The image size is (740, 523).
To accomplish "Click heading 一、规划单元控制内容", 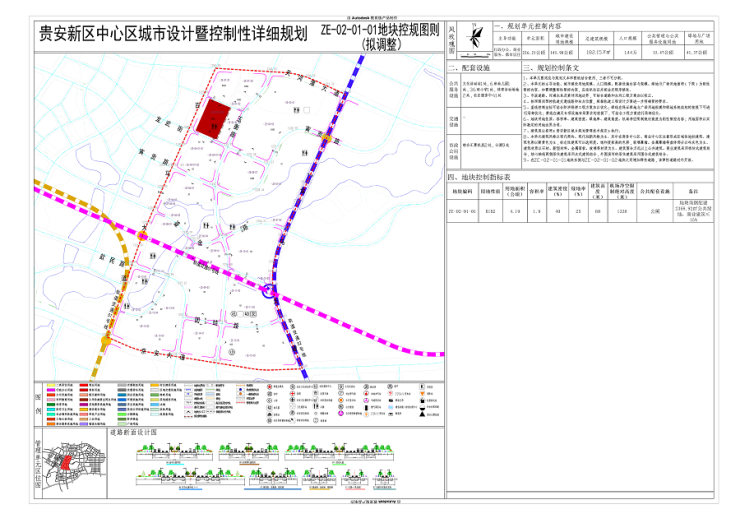I will click(x=528, y=26).
